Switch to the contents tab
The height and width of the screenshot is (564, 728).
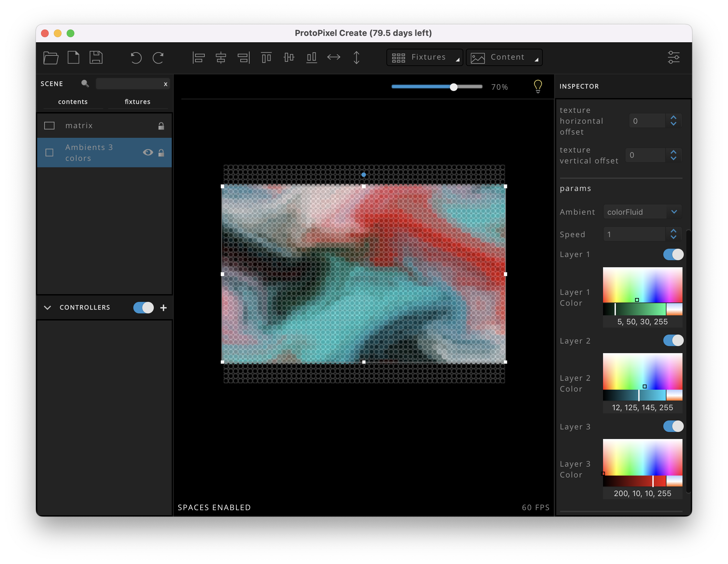[x=73, y=102]
